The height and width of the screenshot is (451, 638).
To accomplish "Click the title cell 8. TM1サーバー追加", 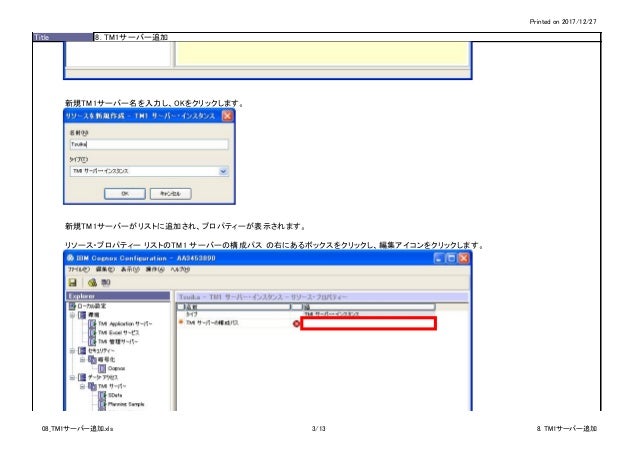I will click(347, 37).
